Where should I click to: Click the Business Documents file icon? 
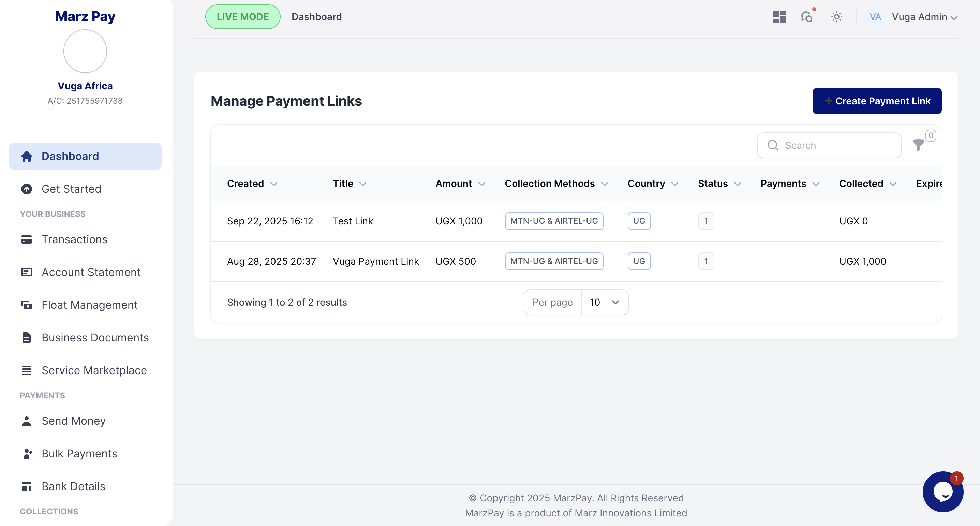point(27,338)
